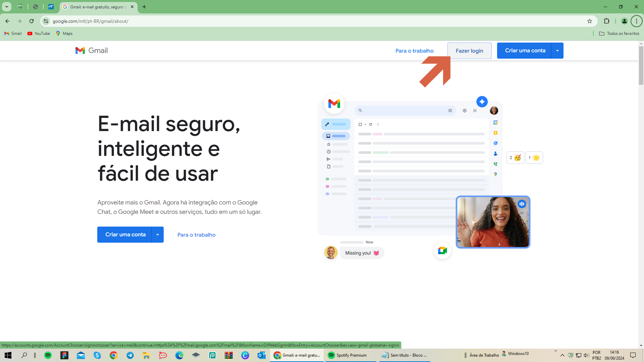Click the Google Meet icon in illustration
The height and width of the screenshot is (362, 644).
(x=442, y=250)
